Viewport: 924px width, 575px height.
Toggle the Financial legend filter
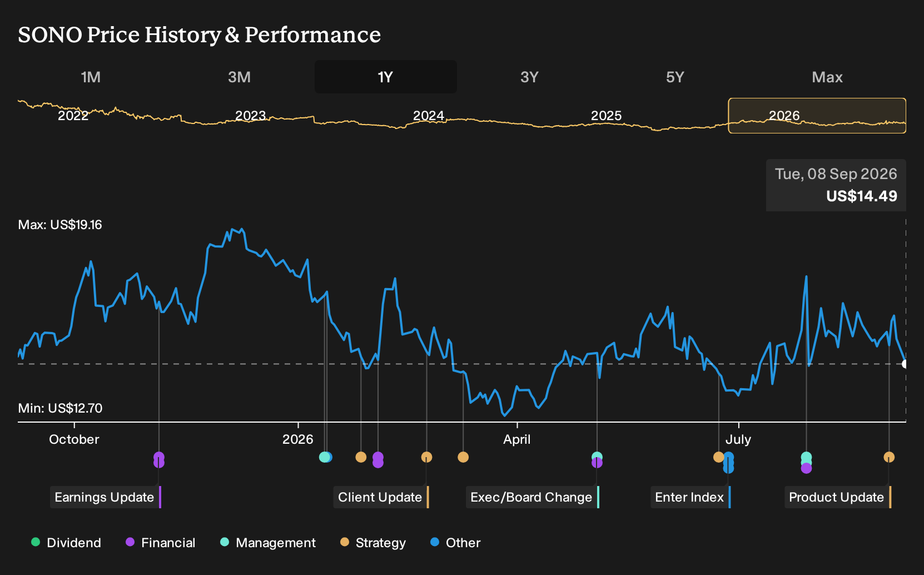click(161, 543)
